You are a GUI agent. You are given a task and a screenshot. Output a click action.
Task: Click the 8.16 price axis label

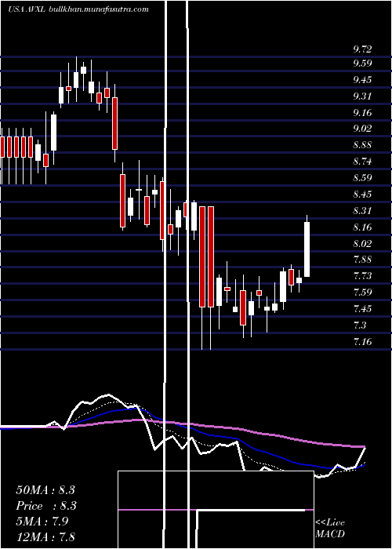(x=362, y=227)
